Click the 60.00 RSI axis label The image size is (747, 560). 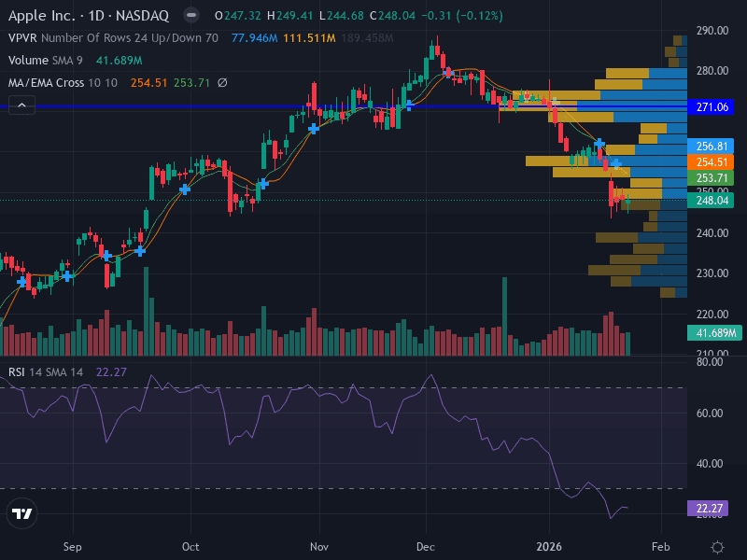click(710, 413)
